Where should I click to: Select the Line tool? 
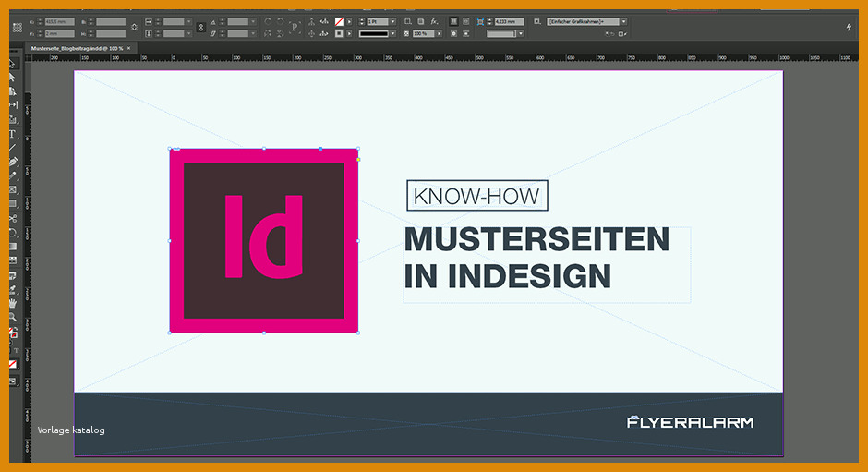click(x=12, y=148)
